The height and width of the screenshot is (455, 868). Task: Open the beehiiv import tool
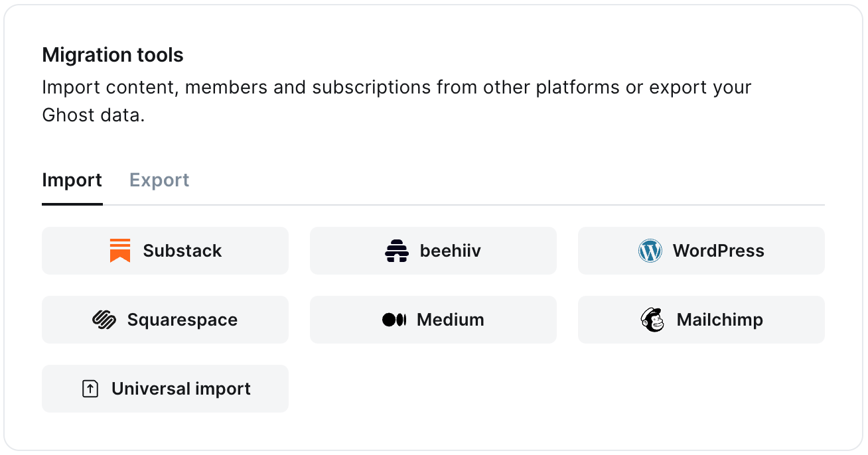[433, 251]
